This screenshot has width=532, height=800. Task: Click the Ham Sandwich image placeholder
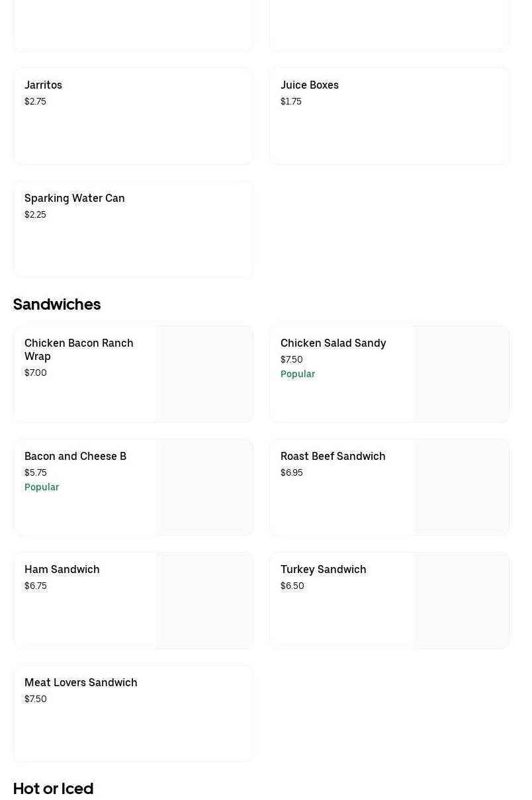[205, 601]
